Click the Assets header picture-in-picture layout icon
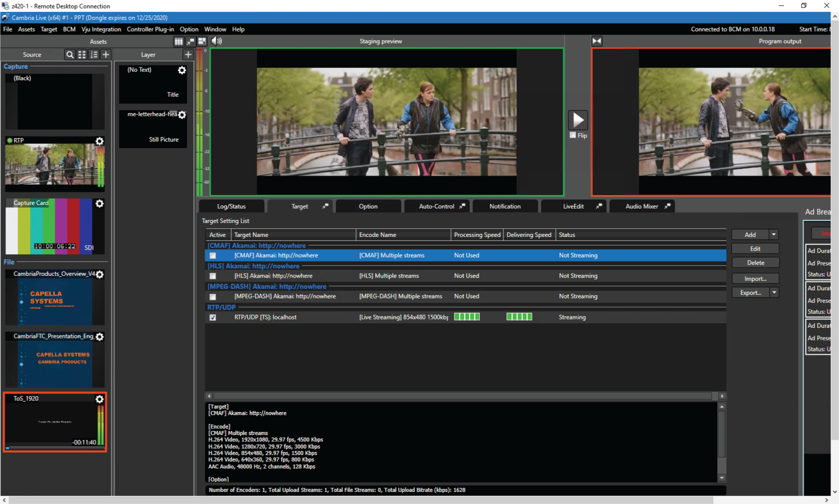Screen dimensions: 839x504 pyautogui.click(x=202, y=41)
